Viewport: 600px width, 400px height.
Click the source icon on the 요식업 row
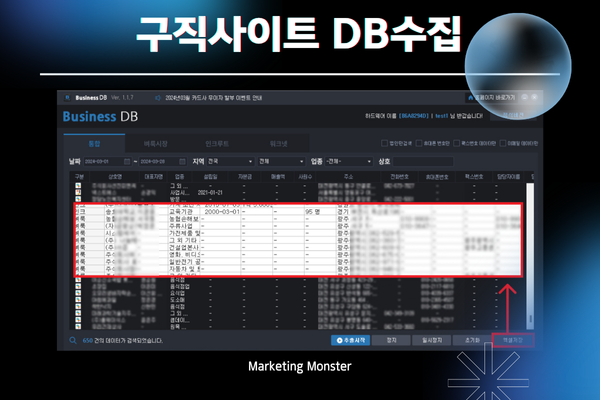(78, 293)
